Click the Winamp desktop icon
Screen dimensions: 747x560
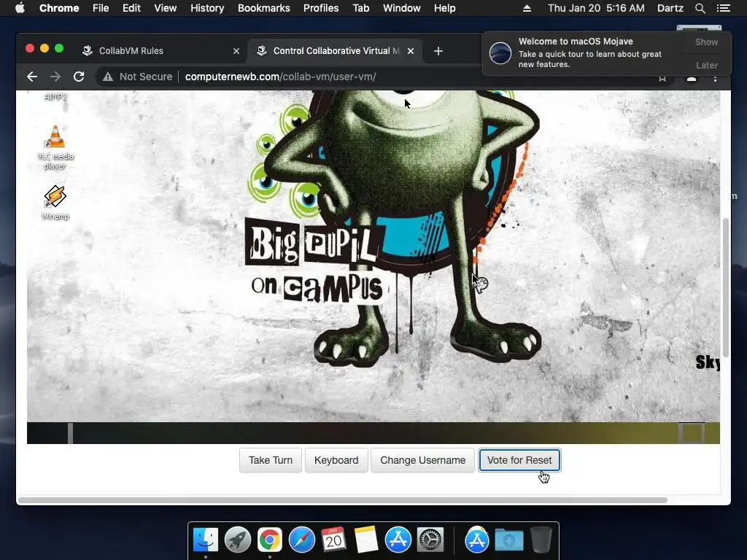click(x=55, y=203)
